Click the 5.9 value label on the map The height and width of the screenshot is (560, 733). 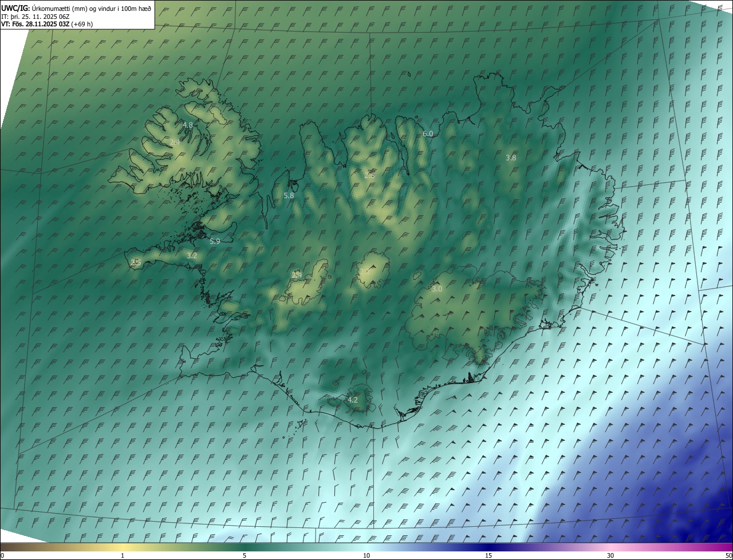coord(215,241)
